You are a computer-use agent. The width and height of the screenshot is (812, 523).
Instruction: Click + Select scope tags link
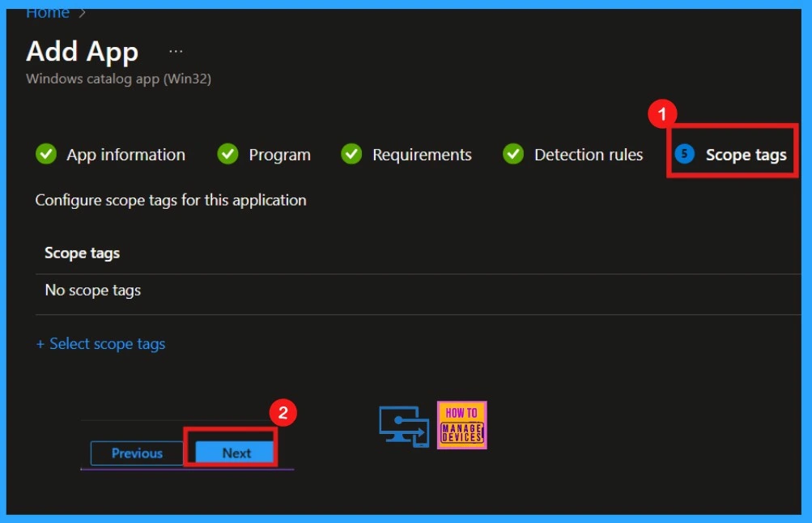click(x=100, y=344)
